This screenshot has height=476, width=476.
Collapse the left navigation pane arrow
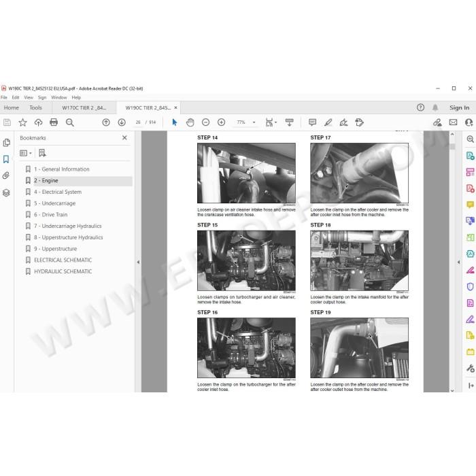click(138, 262)
